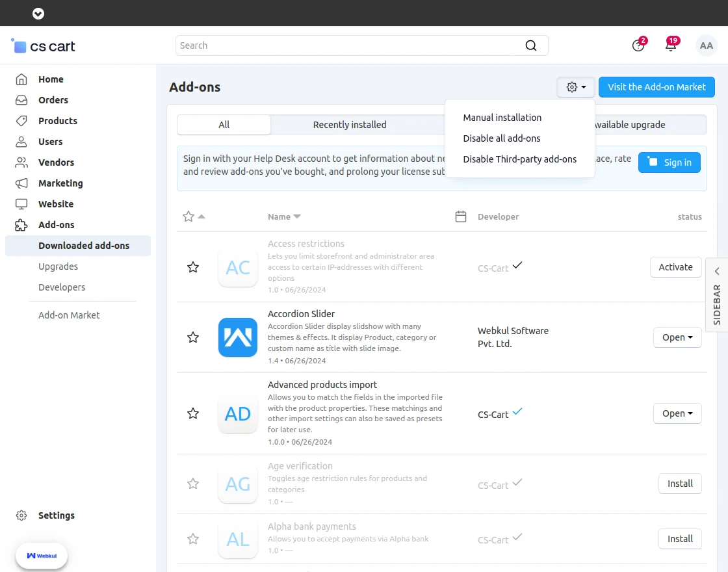Click the Website monitor icon
This screenshot has width=728, height=572.
click(x=21, y=204)
